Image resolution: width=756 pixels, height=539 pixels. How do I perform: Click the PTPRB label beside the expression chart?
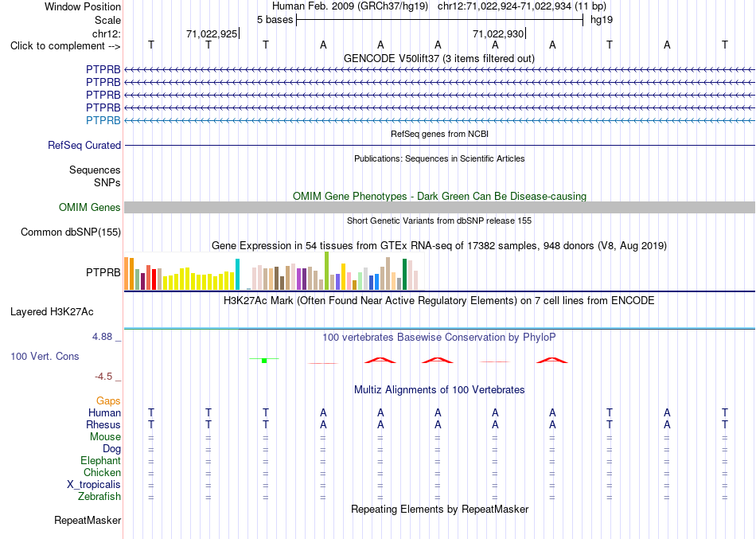pos(103,272)
